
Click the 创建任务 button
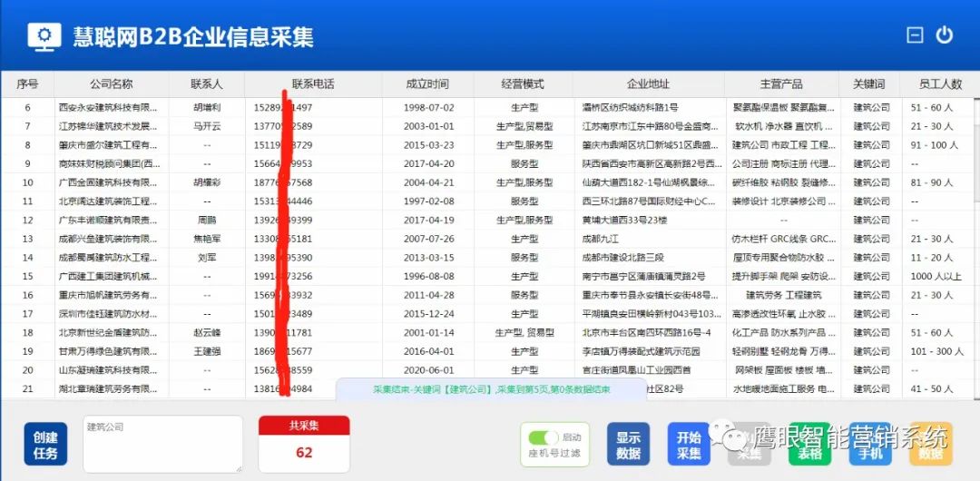pos(45,444)
